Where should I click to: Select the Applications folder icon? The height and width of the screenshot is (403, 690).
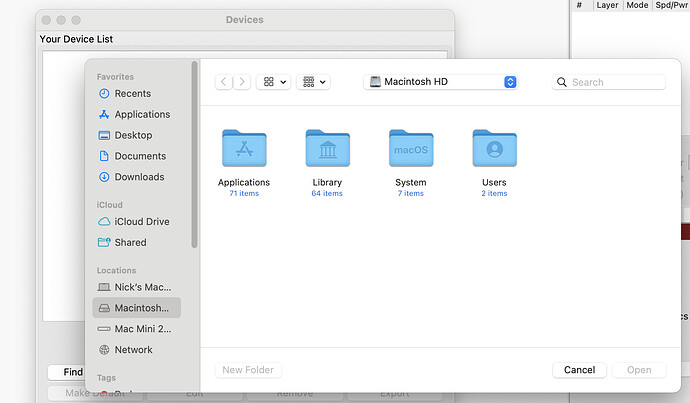(244, 148)
